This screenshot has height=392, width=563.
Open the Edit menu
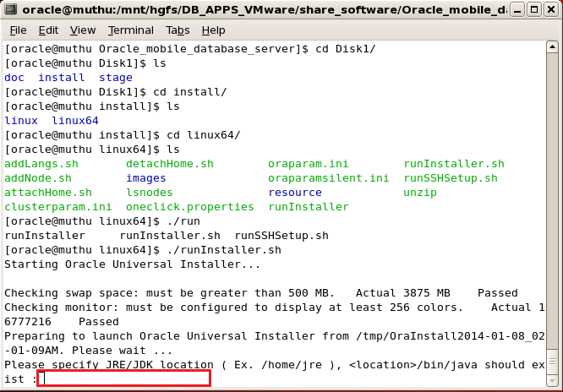(48, 30)
